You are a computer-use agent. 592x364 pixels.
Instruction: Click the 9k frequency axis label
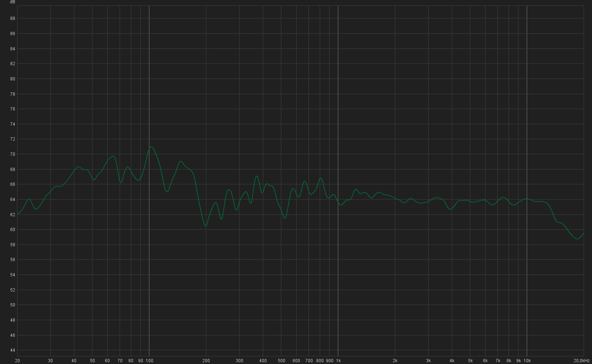click(x=519, y=361)
